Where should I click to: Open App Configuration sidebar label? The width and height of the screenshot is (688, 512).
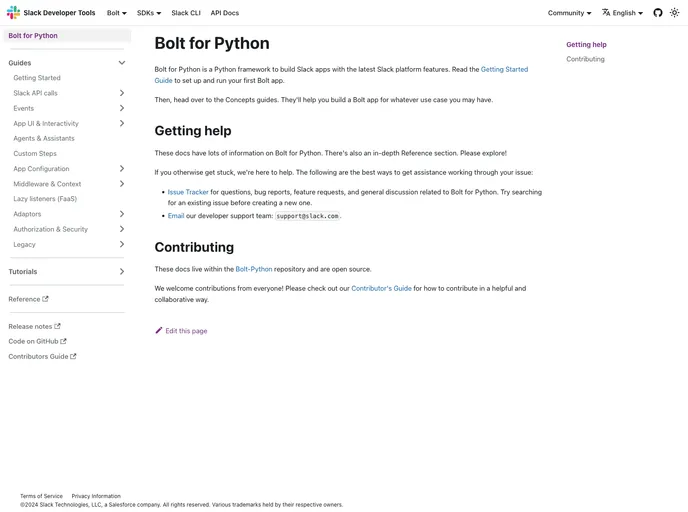pyautogui.click(x=41, y=168)
